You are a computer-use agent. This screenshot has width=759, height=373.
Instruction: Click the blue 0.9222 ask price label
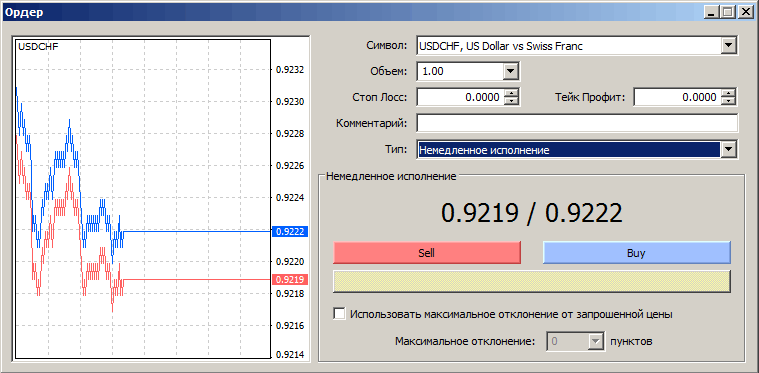(x=290, y=232)
